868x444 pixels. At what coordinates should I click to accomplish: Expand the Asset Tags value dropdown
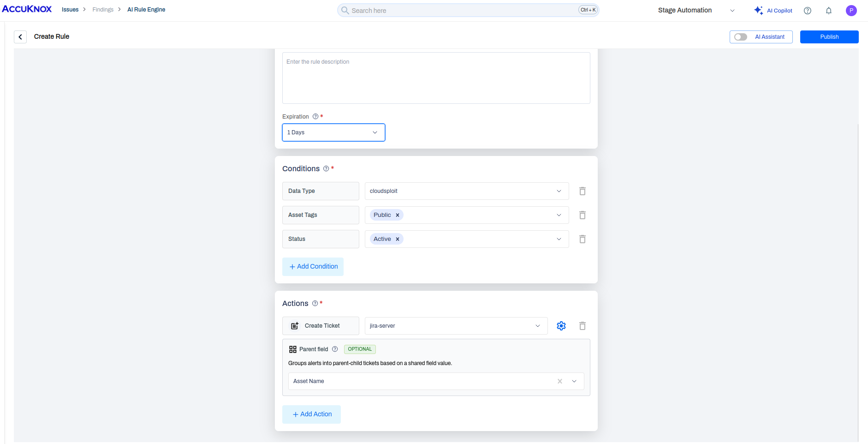pos(559,215)
